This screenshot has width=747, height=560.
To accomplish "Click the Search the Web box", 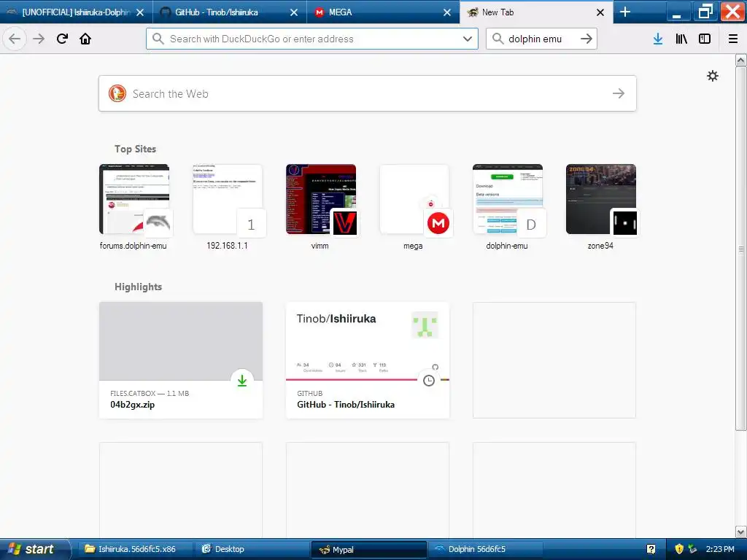I will [x=368, y=93].
